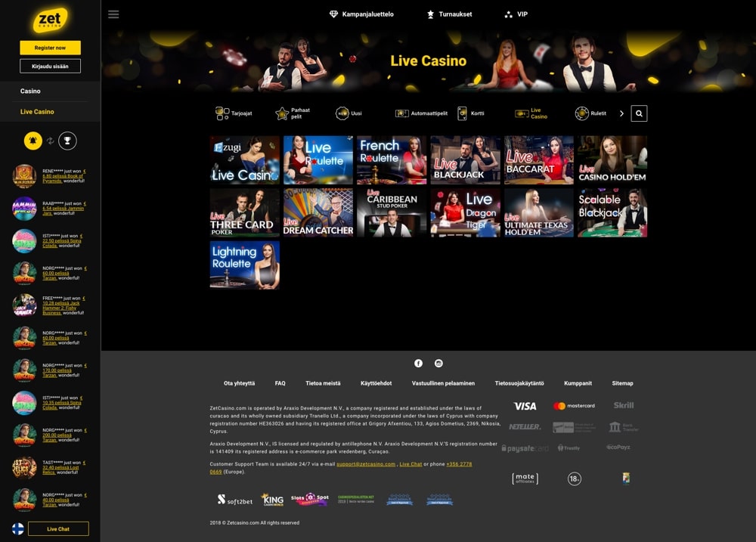Click the 18+ age restriction icon
The width and height of the screenshot is (756, 542).
[x=575, y=479]
